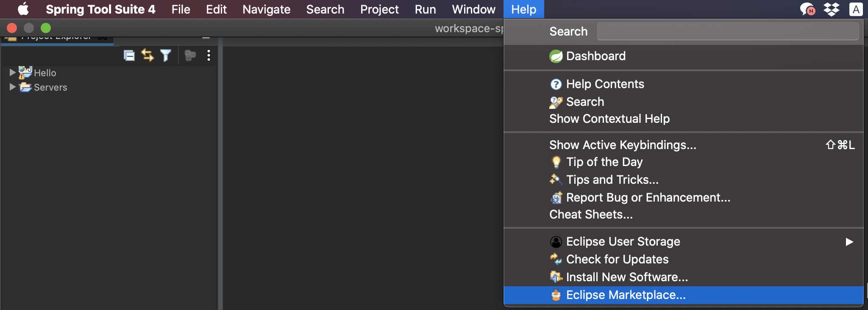Open the Run menu
The height and width of the screenshot is (310, 868).
point(425,9)
